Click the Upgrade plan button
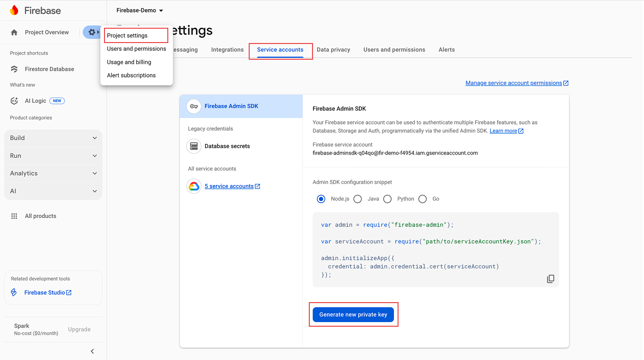Image resolution: width=644 pixels, height=360 pixels. tap(80, 329)
